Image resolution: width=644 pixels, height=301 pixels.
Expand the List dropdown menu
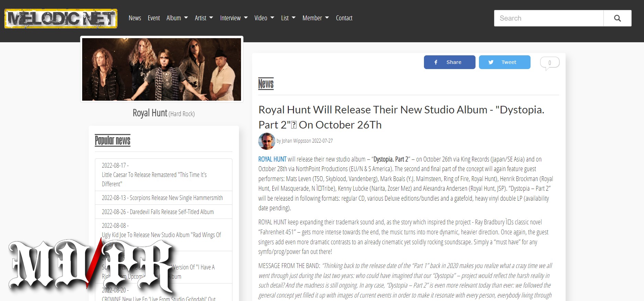tap(288, 18)
